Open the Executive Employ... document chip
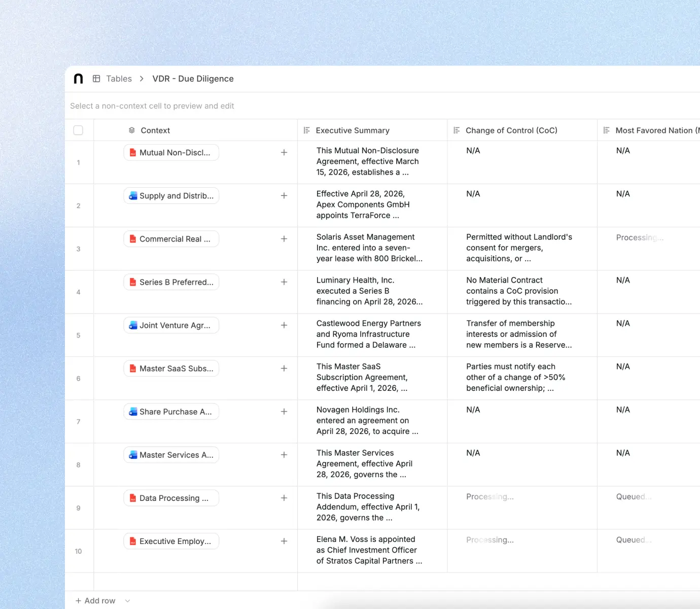Screen dimensions: 700x609 click(x=171, y=541)
